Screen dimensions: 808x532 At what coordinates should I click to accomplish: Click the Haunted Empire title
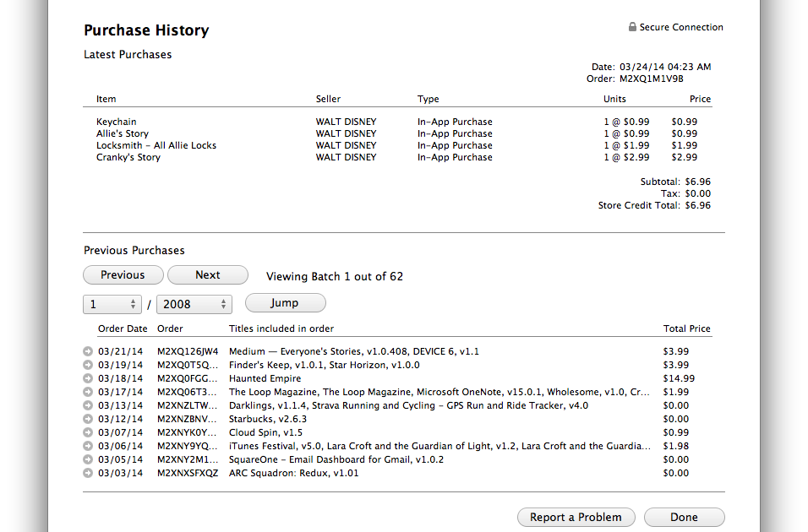265,378
